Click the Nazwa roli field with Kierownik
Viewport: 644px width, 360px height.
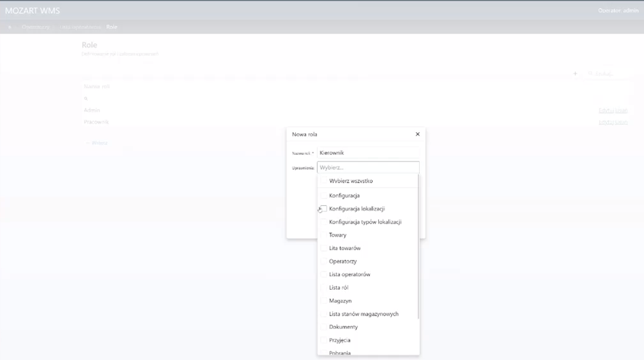pyautogui.click(x=368, y=153)
